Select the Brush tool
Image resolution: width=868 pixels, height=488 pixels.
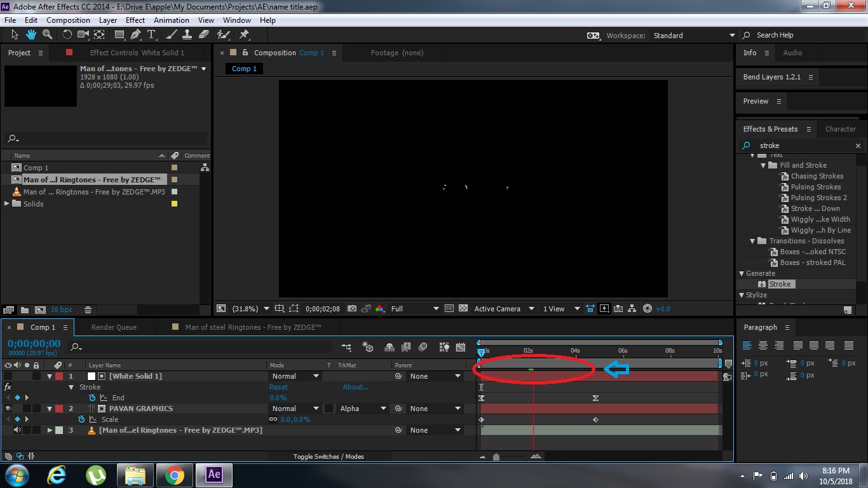170,35
